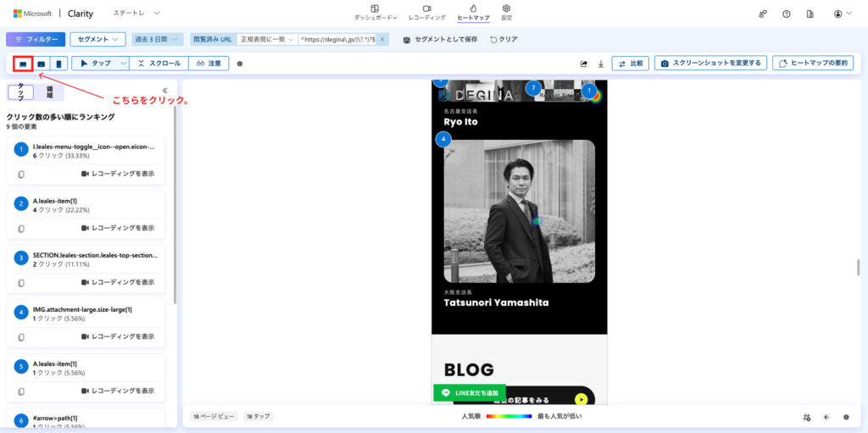Switch to the 領域 tab in side panel
The width and height of the screenshot is (868, 433).
coord(49,92)
